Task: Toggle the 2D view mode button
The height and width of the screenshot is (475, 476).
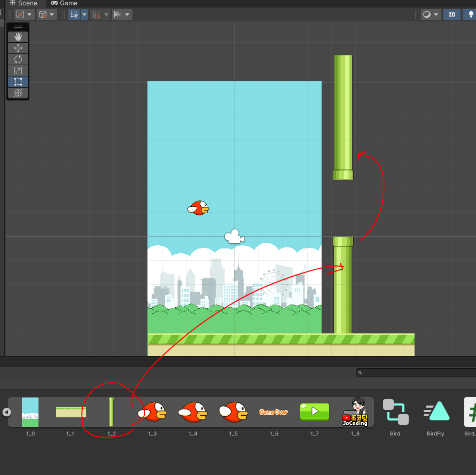Action: tap(452, 14)
